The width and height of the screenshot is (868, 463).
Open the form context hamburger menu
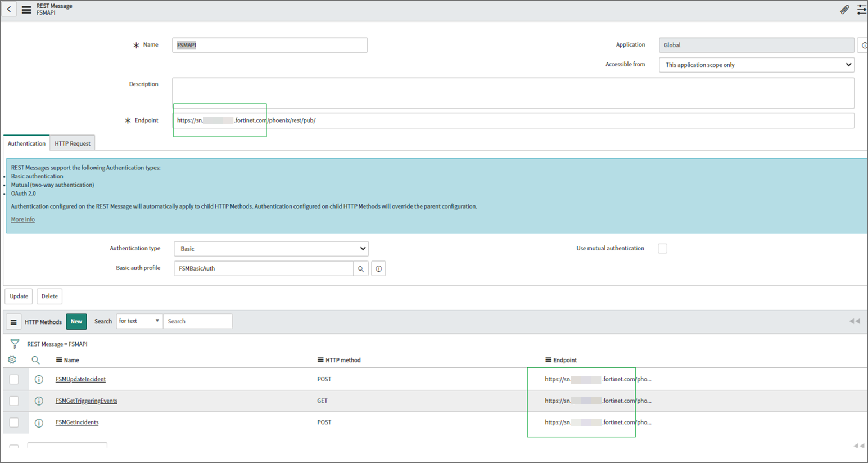click(26, 10)
